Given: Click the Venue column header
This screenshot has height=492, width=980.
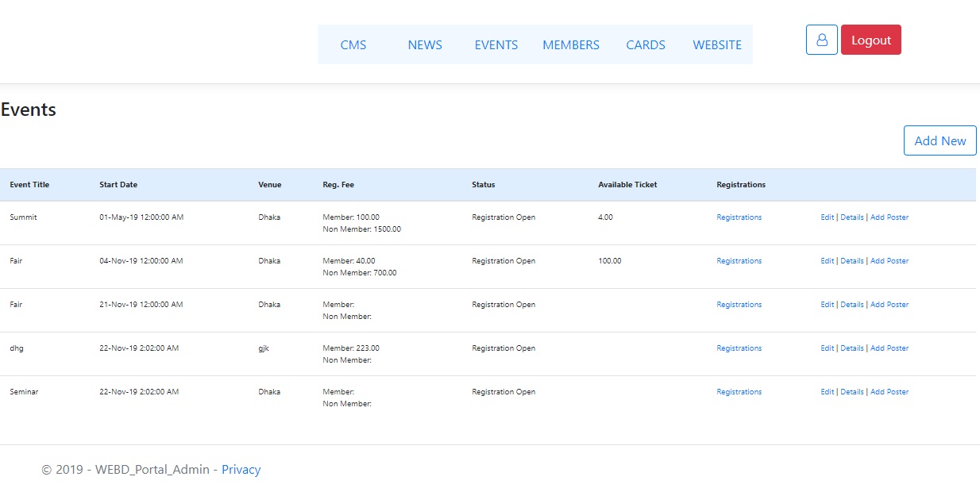Looking at the screenshot, I should [270, 185].
